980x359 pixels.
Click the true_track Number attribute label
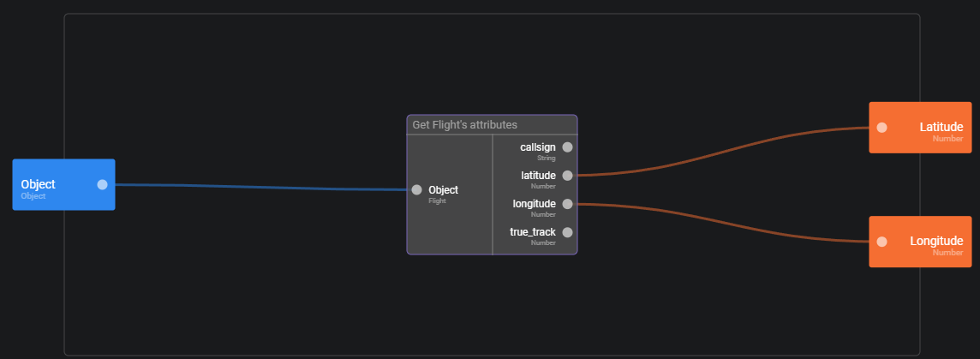[532, 233]
